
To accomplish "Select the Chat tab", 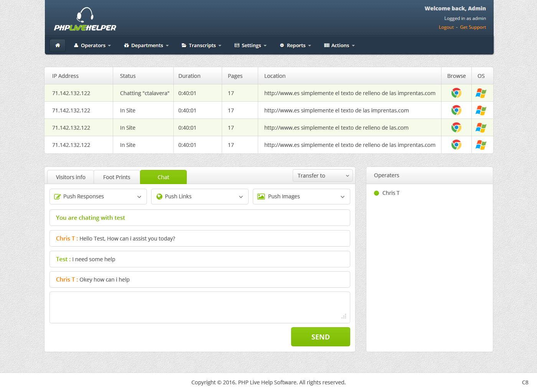I will (163, 177).
